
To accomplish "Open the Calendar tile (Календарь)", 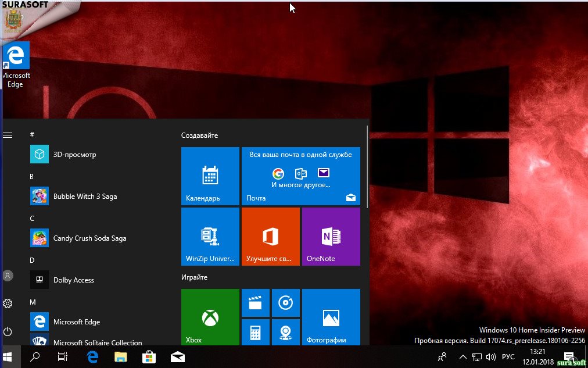I will click(210, 176).
